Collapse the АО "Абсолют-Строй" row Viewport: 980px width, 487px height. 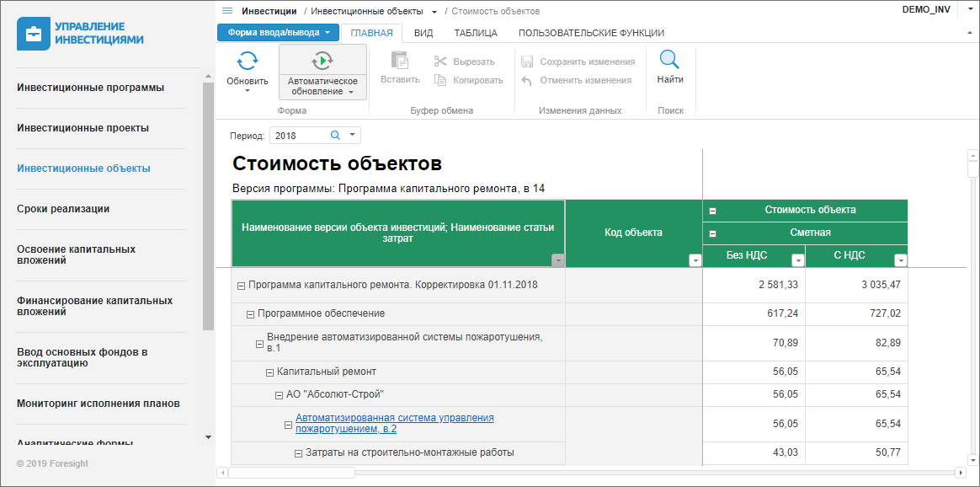[x=279, y=395]
